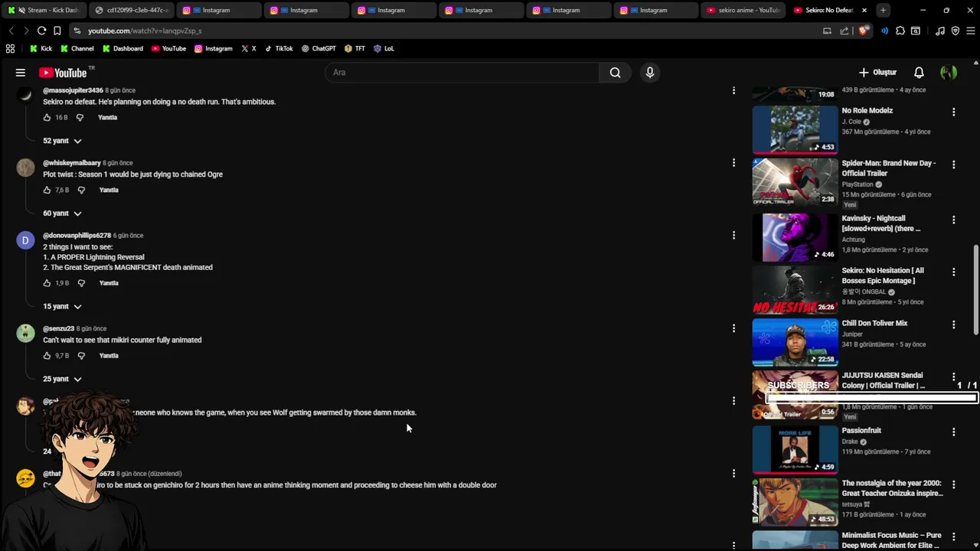980x551 pixels.
Task: Like the senzu23 mikiri counter comment
Action: point(47,356)
